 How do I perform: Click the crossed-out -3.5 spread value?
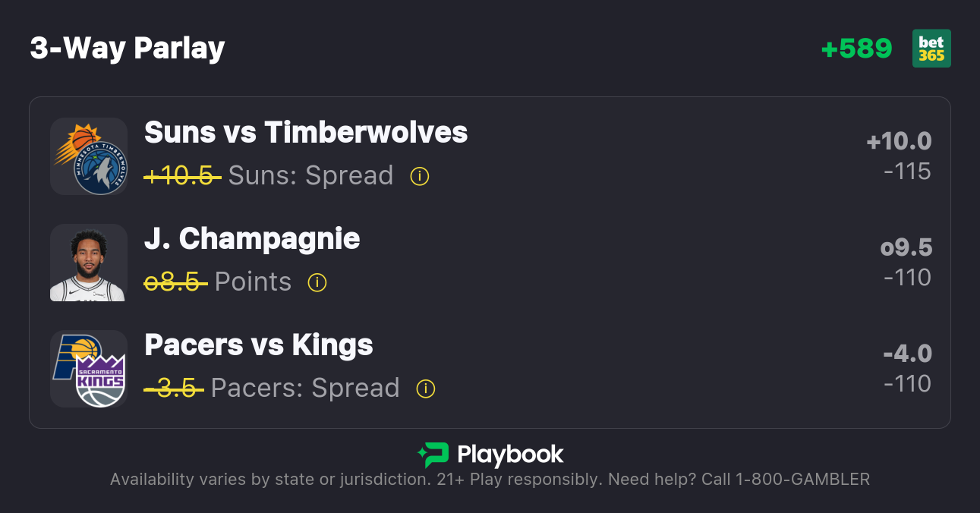(174, 389)
